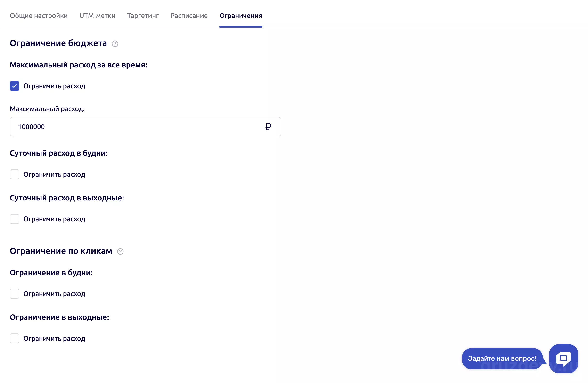Switch to the Общие настройки tab
The image size is (588, 383).
tap(39, 16)
